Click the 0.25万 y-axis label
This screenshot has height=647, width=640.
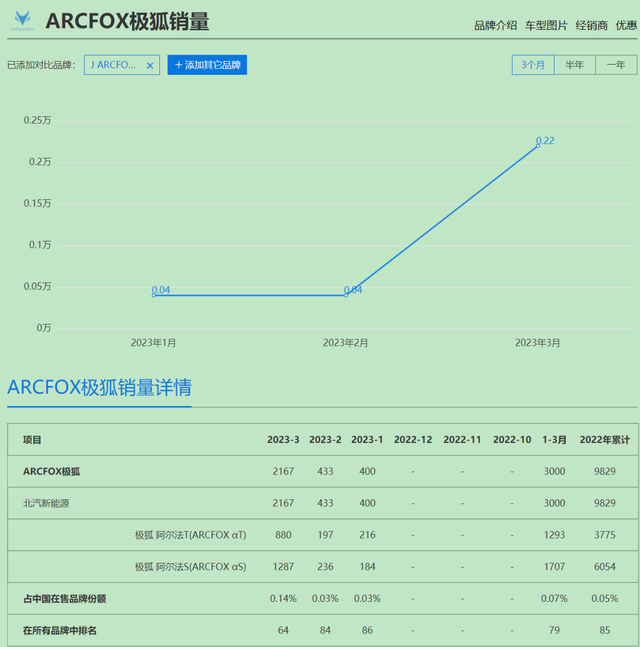(37, 120)
